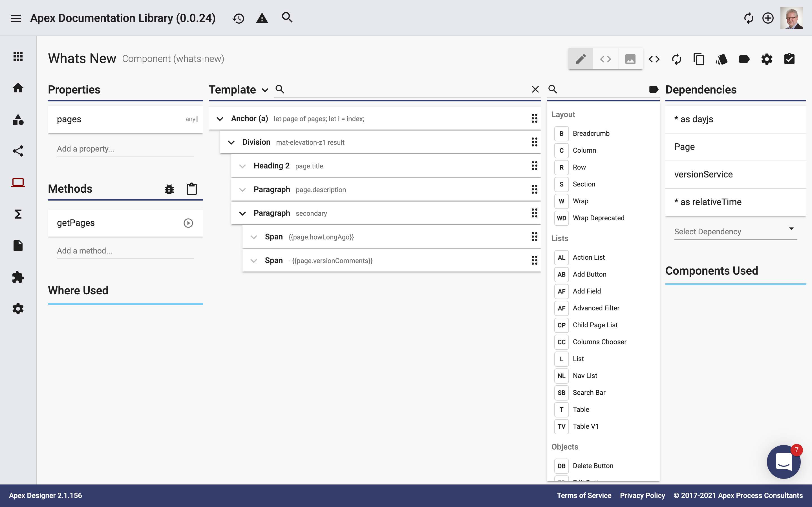Select the image/media toolbar icon
Image resolution: width=812 pixels, height=507 pixels.
(630, 58)
